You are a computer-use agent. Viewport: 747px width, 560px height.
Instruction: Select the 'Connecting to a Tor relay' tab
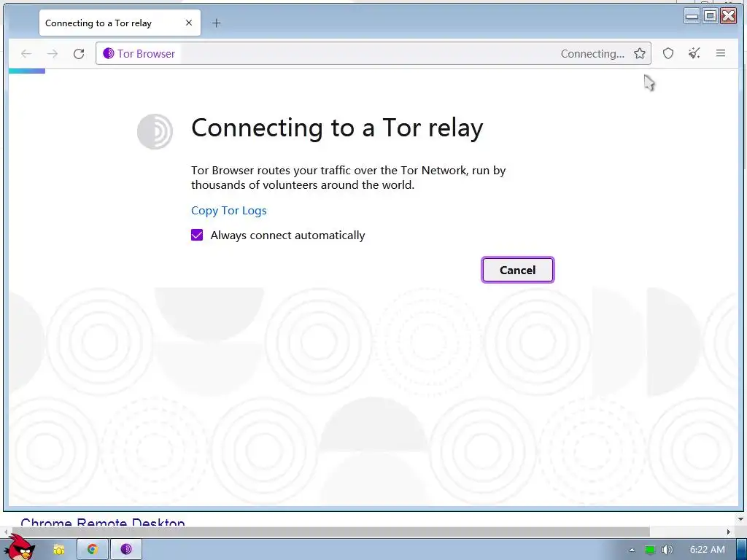pos(120,23)
